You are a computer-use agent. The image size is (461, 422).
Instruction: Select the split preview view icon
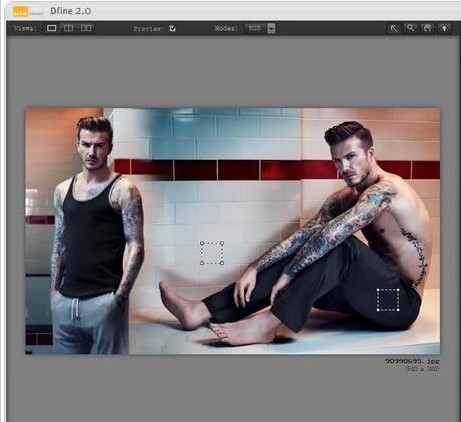[69, 28]
